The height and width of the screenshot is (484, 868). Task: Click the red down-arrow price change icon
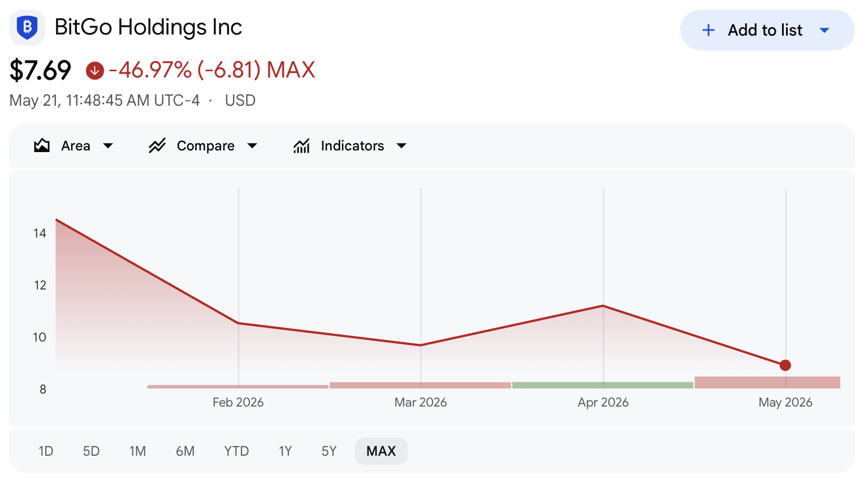click(x=94, y=71)
